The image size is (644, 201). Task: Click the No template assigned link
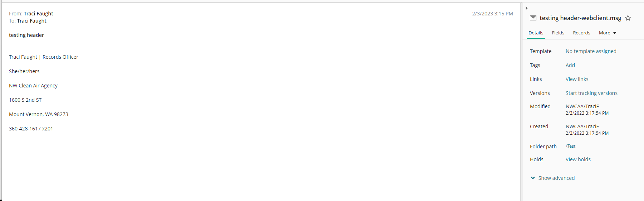591,51
